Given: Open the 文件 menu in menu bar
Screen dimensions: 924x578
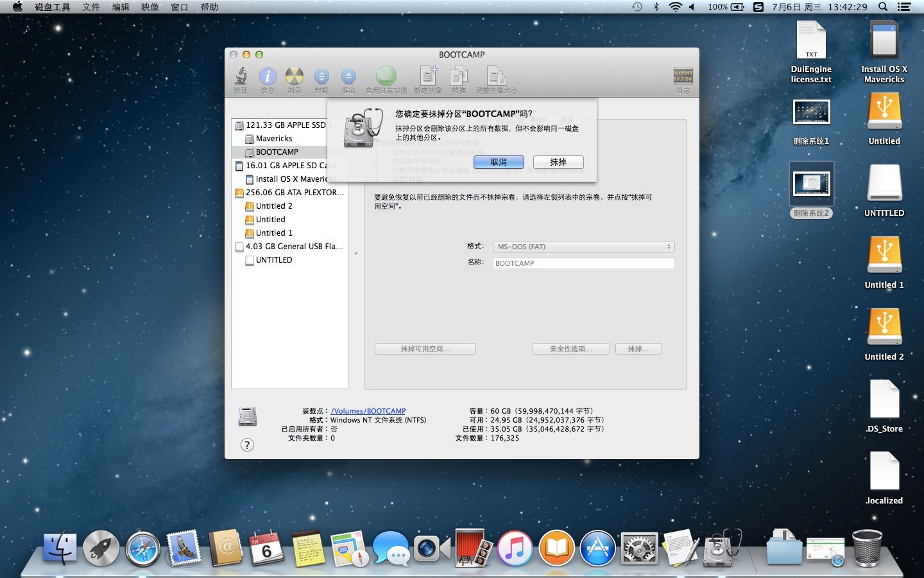Looking at the screenshot, I should (x=91, y=7).
